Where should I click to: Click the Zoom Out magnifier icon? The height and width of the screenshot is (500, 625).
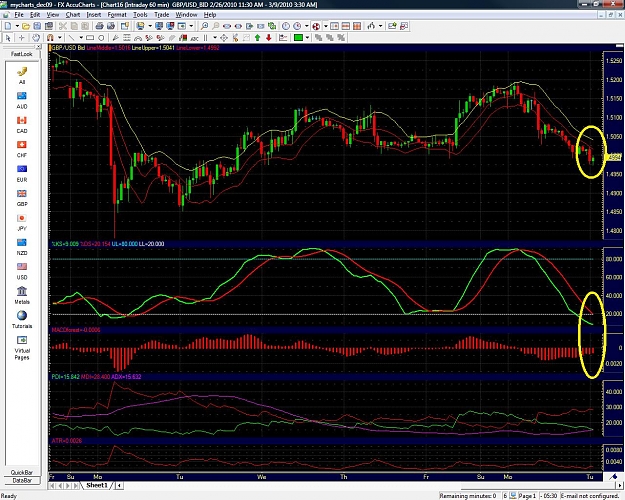216,26
